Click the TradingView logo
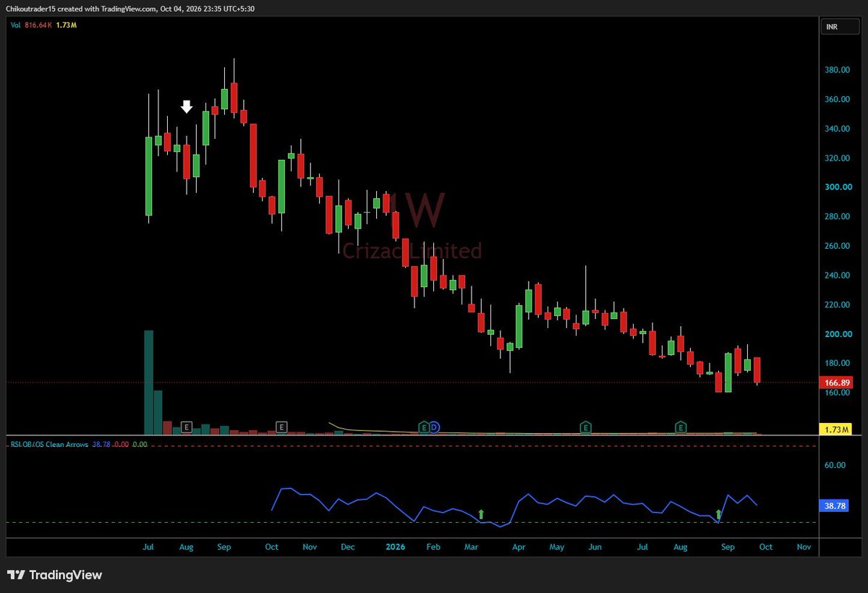Viewport: 868px width, 593px height. point(56,576)
